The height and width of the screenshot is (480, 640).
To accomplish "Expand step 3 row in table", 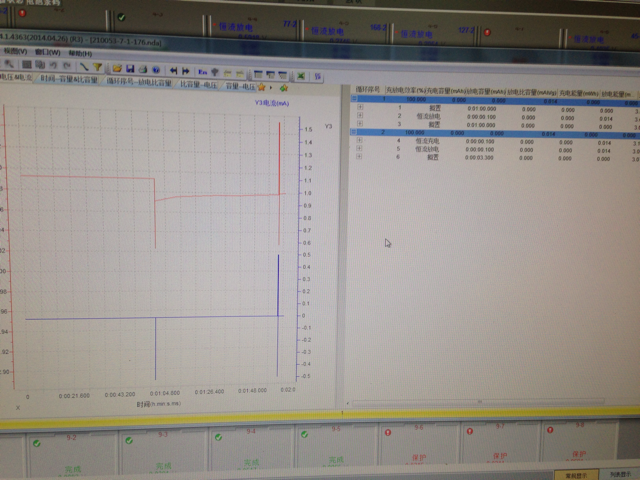I will coord(360,123).
